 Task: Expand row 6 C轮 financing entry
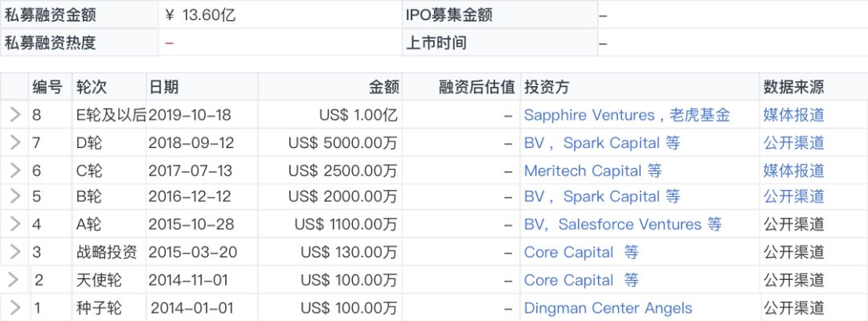[15, 171]
